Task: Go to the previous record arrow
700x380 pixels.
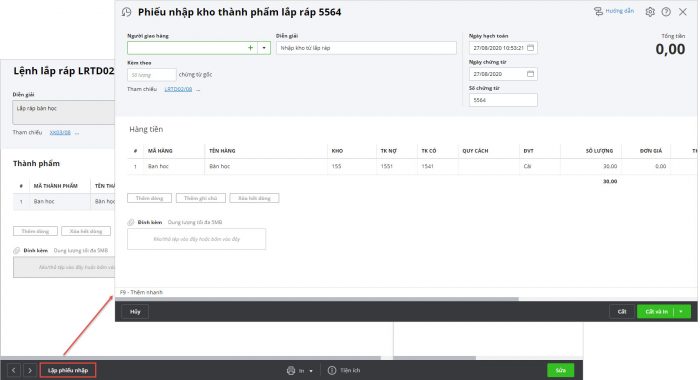Action: [x=14, y=370]
